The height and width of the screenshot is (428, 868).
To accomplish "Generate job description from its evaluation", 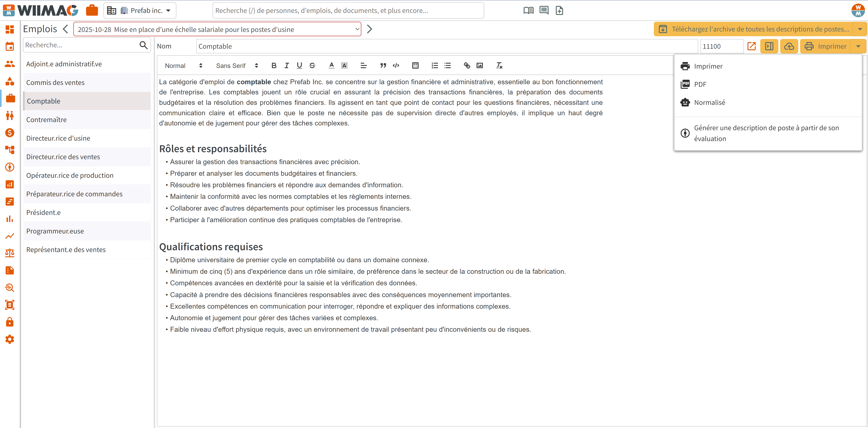I will [767, 133].
